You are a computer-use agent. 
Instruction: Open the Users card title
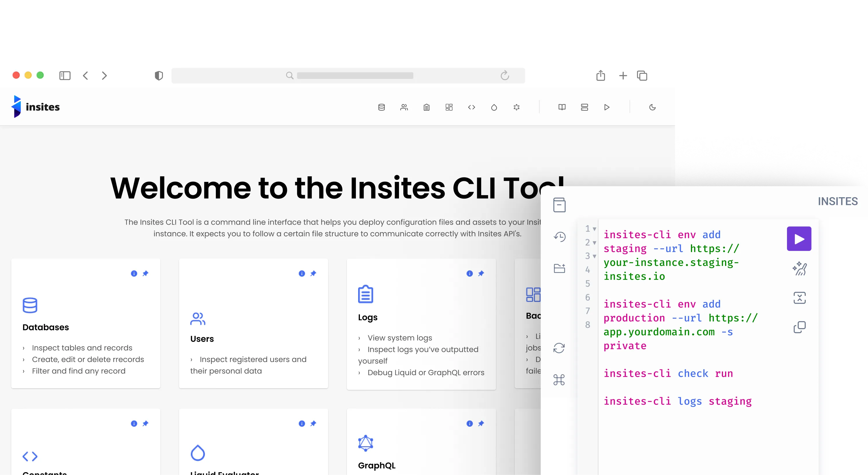(x=202, y=339)
